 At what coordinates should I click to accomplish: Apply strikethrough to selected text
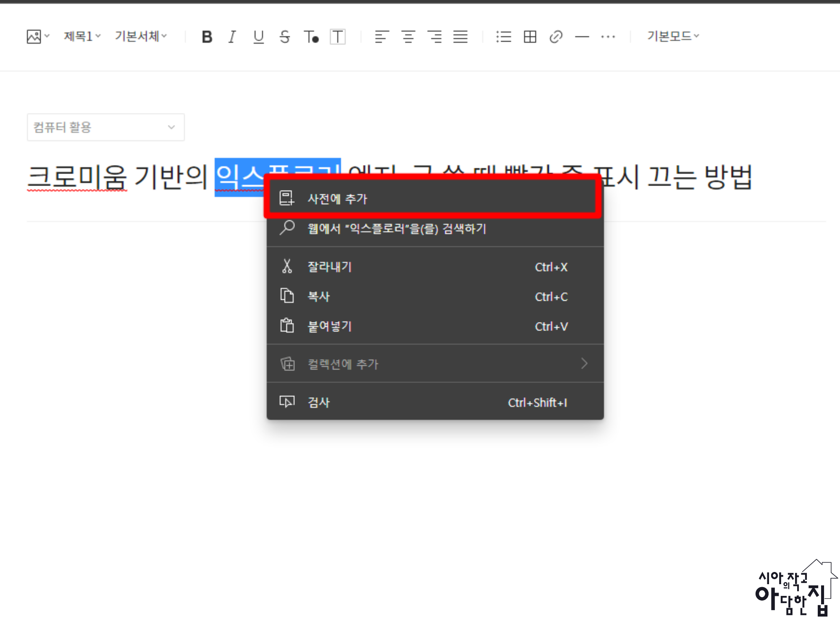[284, 37]
